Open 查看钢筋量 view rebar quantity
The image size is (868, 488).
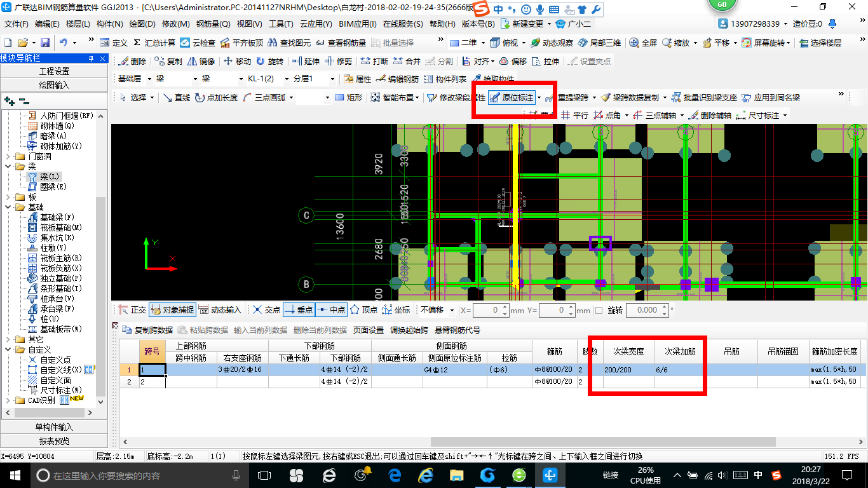click(341, 43)
